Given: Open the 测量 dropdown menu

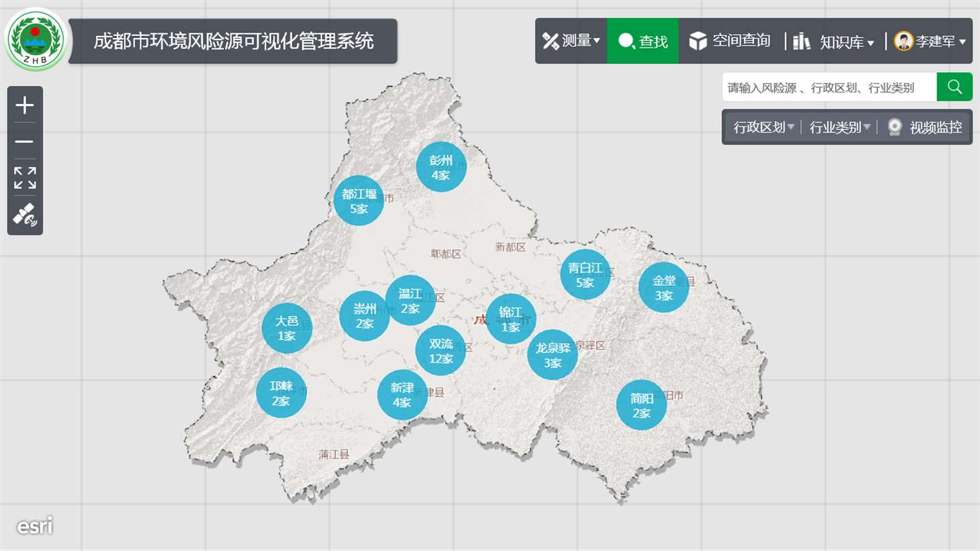Looking at the screenshot, I should point(571,41).
